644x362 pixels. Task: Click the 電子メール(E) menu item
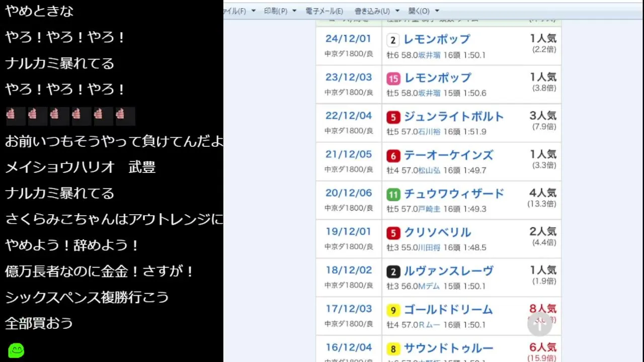[x=324, y=11]
